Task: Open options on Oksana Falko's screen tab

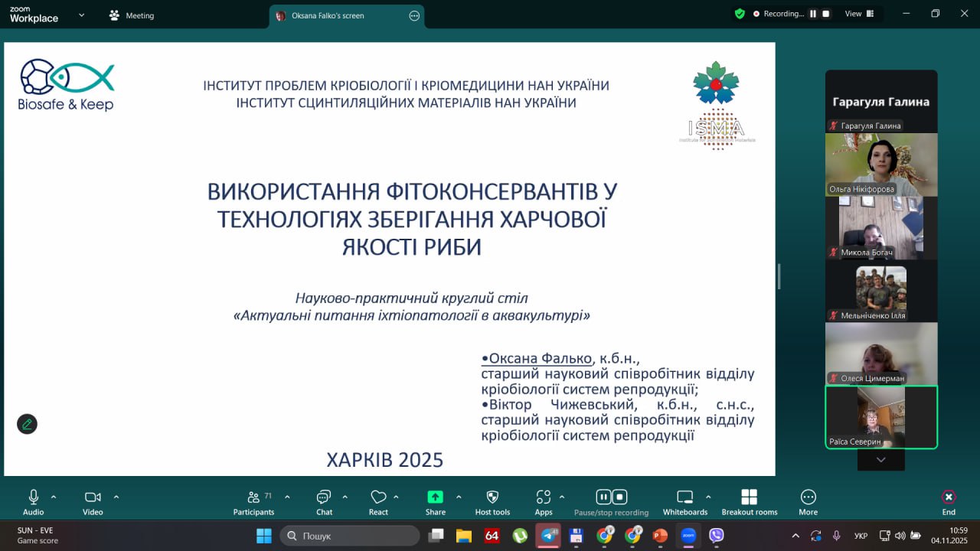Action: coord(414,15)
